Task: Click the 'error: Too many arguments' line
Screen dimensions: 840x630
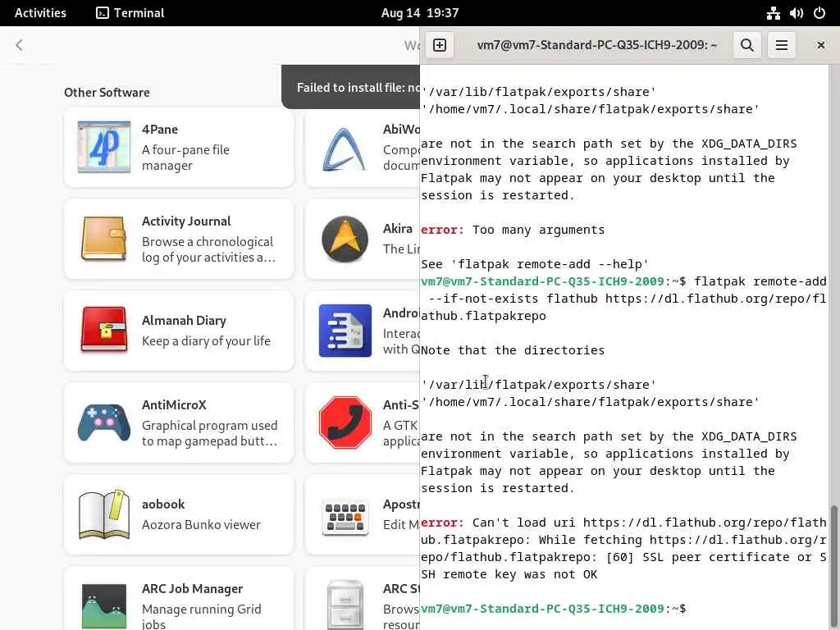Action: pyautogui.click(x=513, y=230)
